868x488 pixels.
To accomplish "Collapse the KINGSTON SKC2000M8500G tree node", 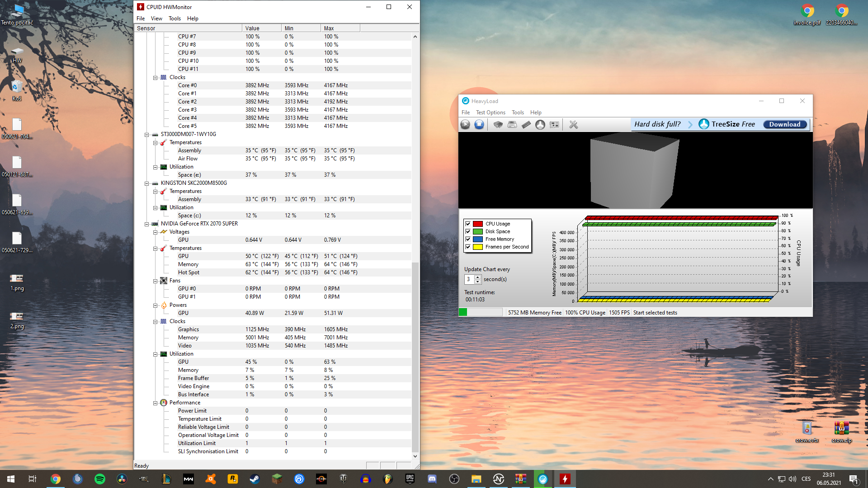I will click(x=146, y=183).
